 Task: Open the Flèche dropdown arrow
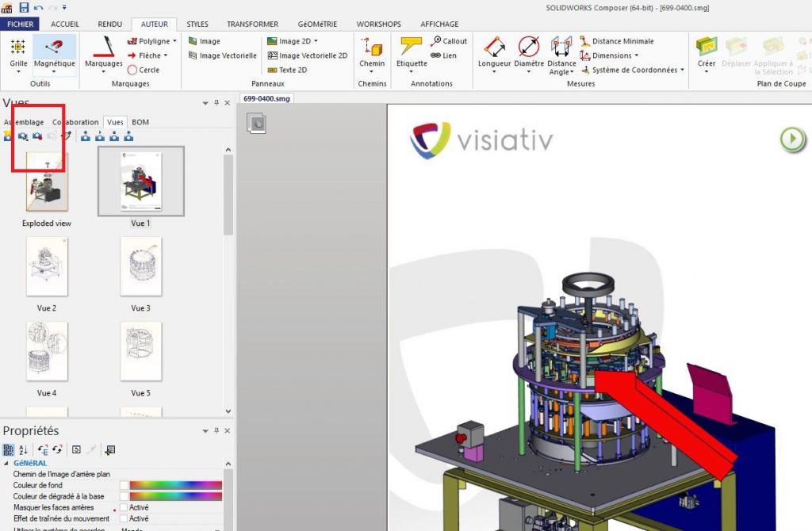coord(166,55)
